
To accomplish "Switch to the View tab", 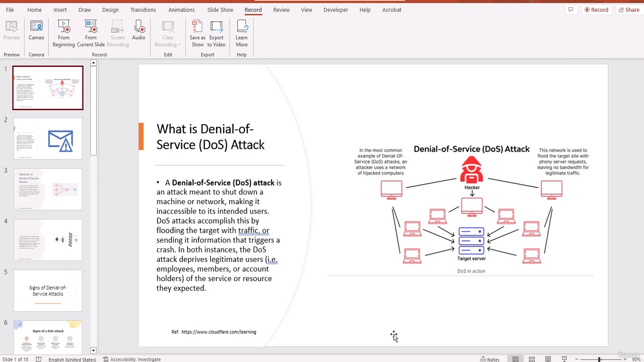I will coord(306,10).
